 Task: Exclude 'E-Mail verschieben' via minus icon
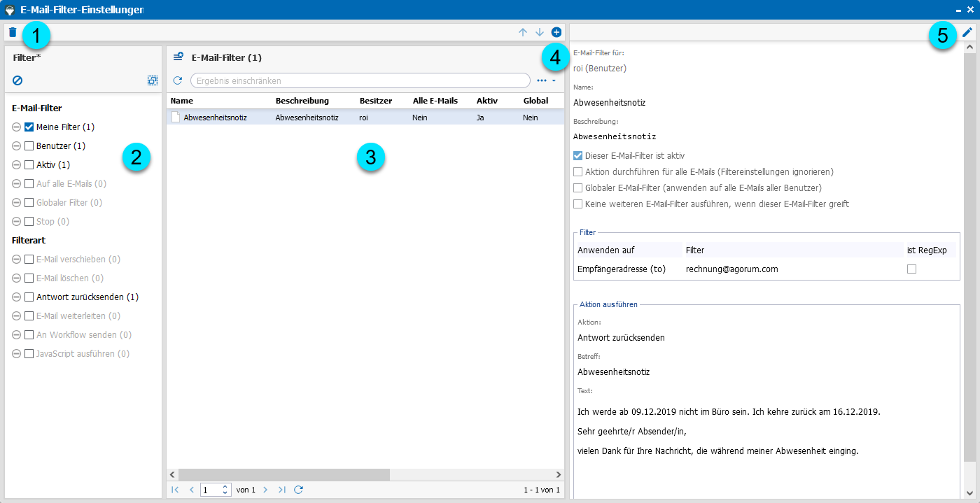point(17,260)
